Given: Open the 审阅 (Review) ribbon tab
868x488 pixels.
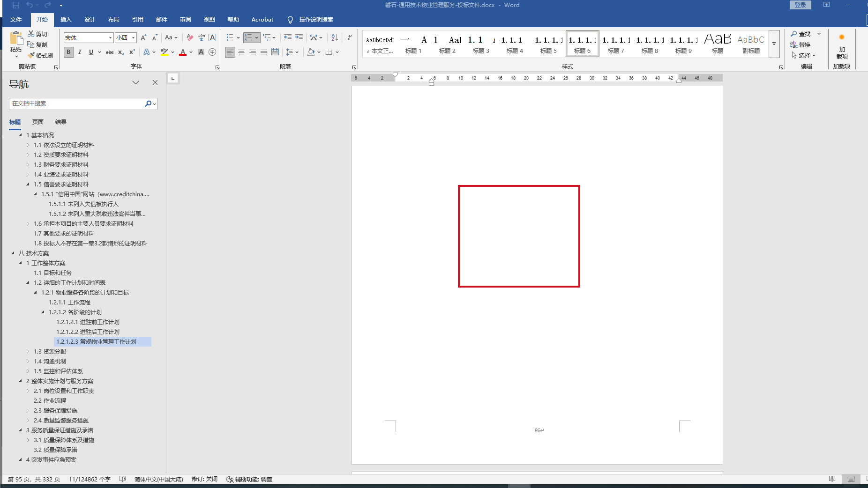Looking at the screenshot, I should click(x=185, y=19).
